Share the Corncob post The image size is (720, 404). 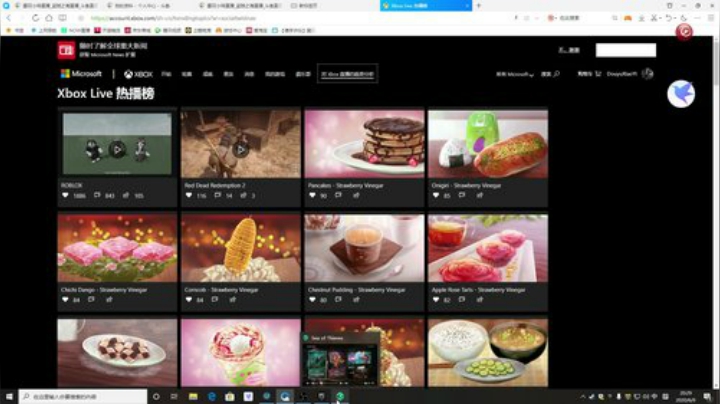(x=232, y=300)
